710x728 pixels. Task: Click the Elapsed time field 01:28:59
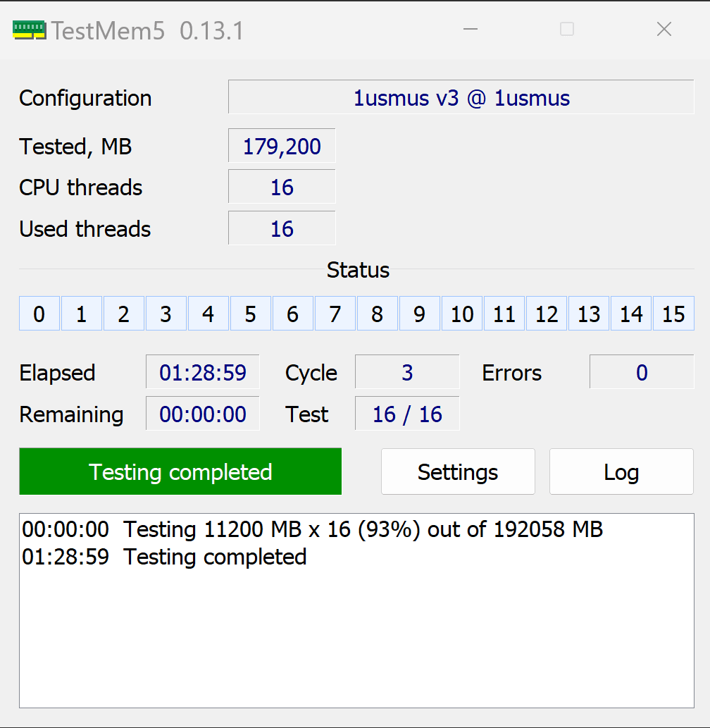203,372
